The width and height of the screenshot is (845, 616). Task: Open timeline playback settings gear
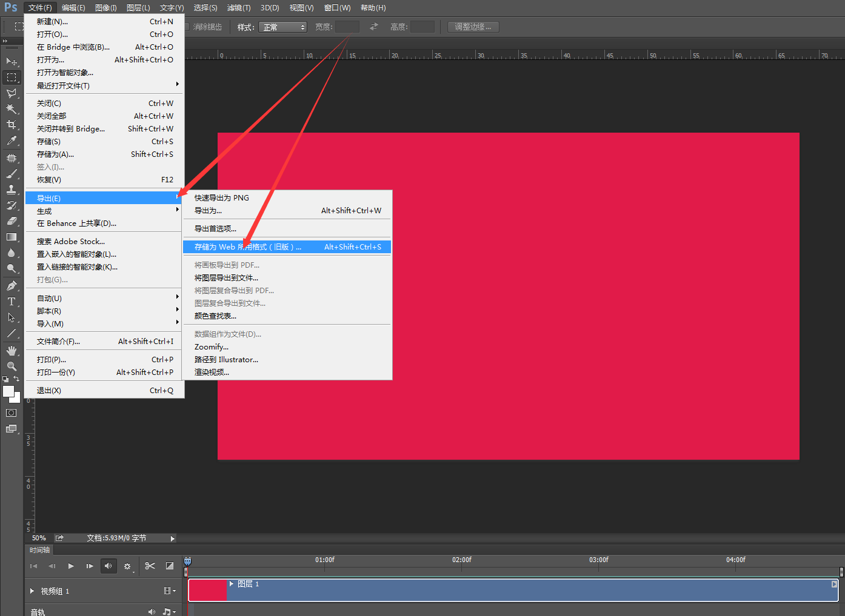pyautogui.click(x=127, y=566)
